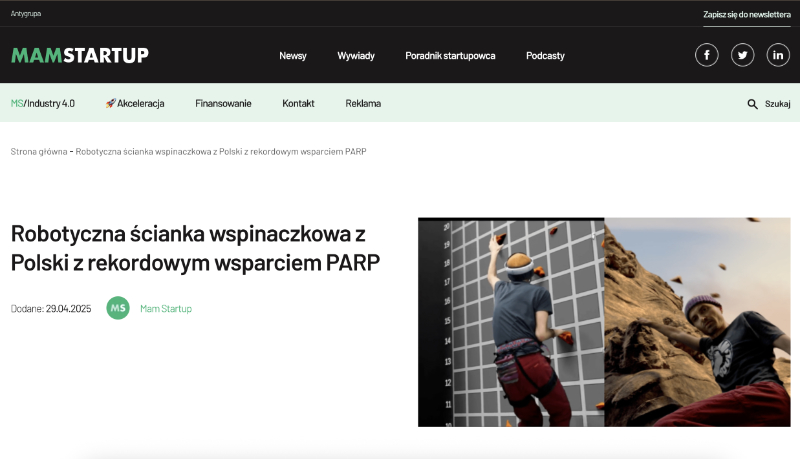The width and height of the screenshot is (800, 459).
Task: Go to Poradnik startupowca section
Action: tap(450, 56)
